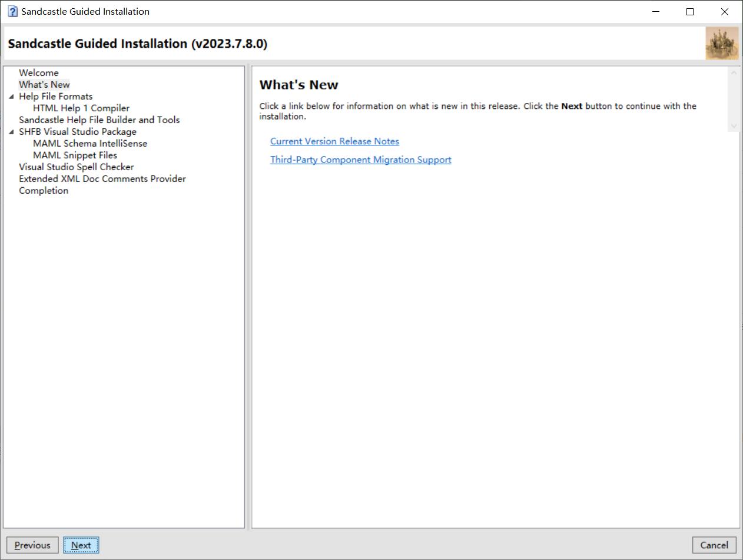
Task: Select Extended XML Doc Comments Provider
Action: [102, 179]
